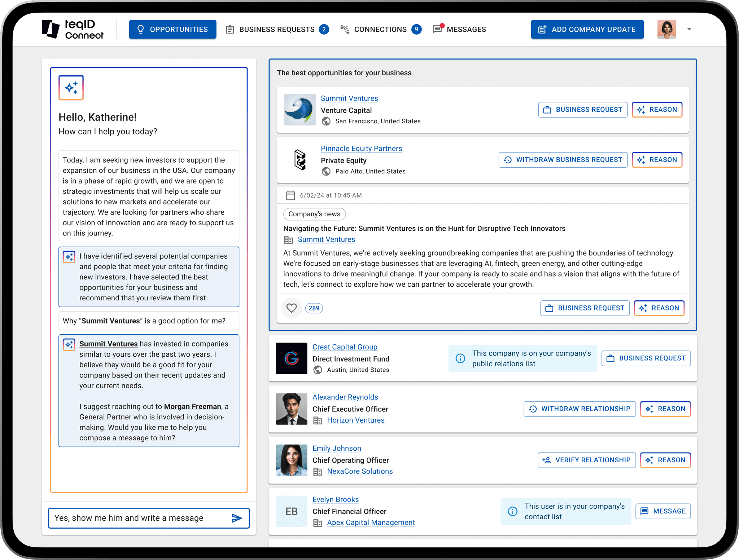Click the Pinnacle Equity Partners logo
This screenshot has width=739, height=560.
coord(300,160)
